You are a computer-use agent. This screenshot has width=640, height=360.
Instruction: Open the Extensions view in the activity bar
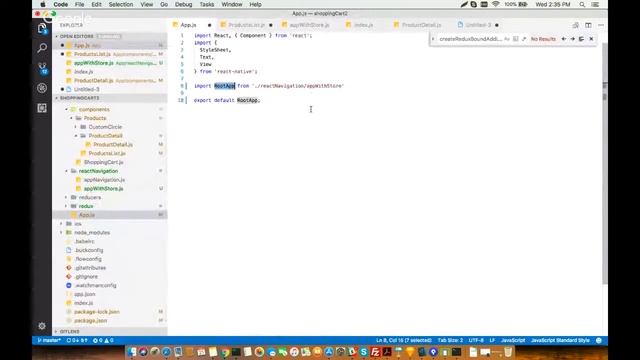[x=42, y=108]
